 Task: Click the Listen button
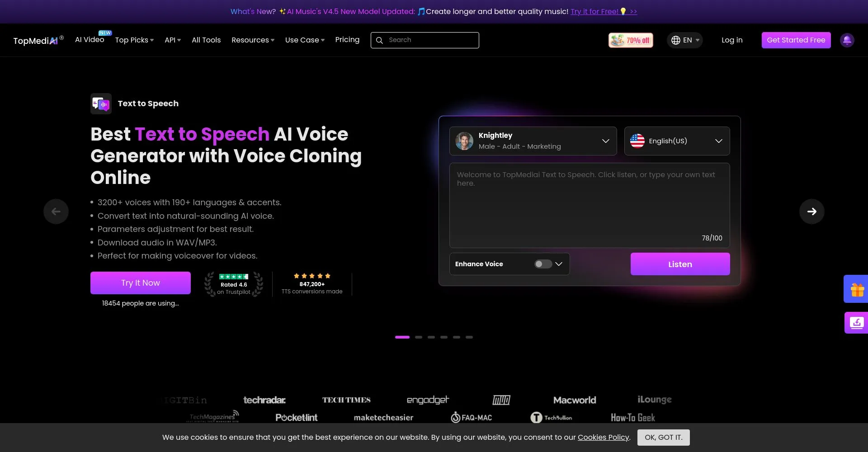(680, 264)
